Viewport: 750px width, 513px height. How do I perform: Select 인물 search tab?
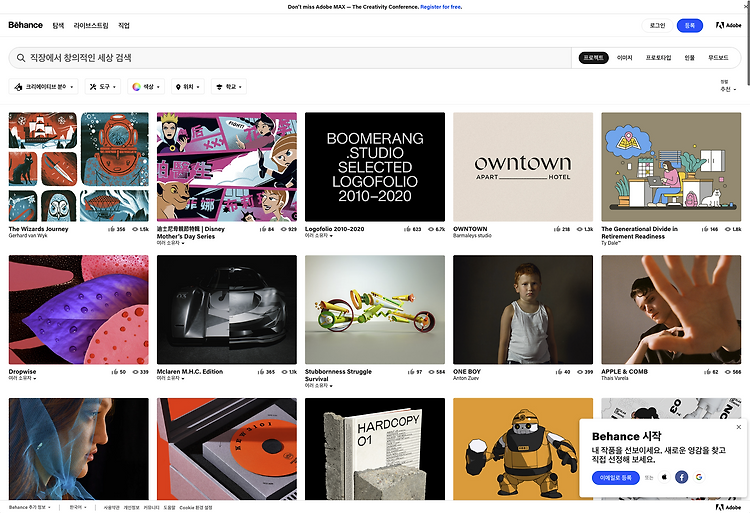tap(689, 58)
